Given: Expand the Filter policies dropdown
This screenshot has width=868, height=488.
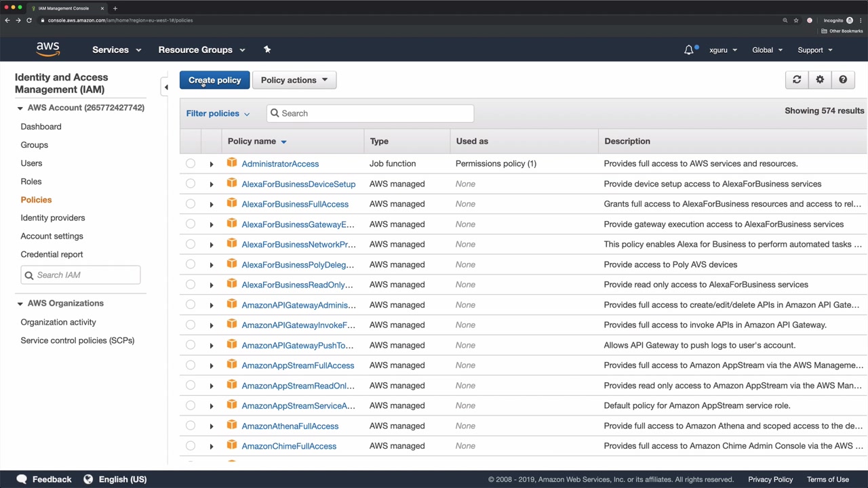Looking at the screenshot, I should pos(218,113).
